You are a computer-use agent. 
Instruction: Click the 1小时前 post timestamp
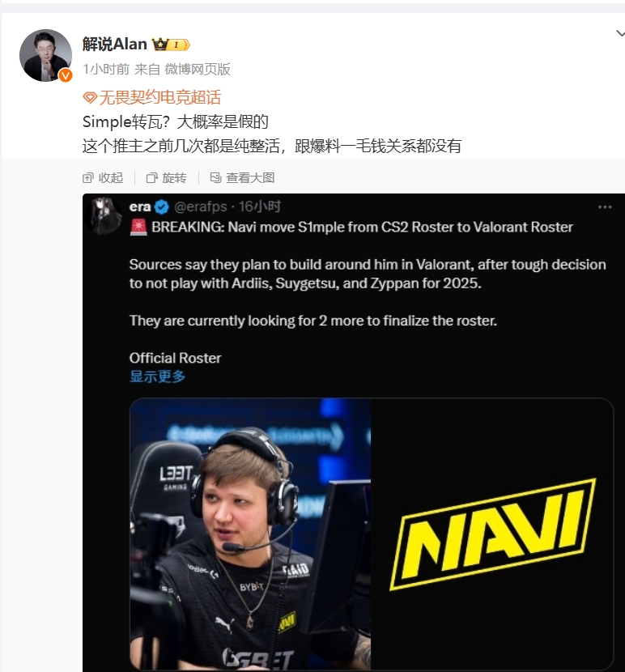coord(106,69)
